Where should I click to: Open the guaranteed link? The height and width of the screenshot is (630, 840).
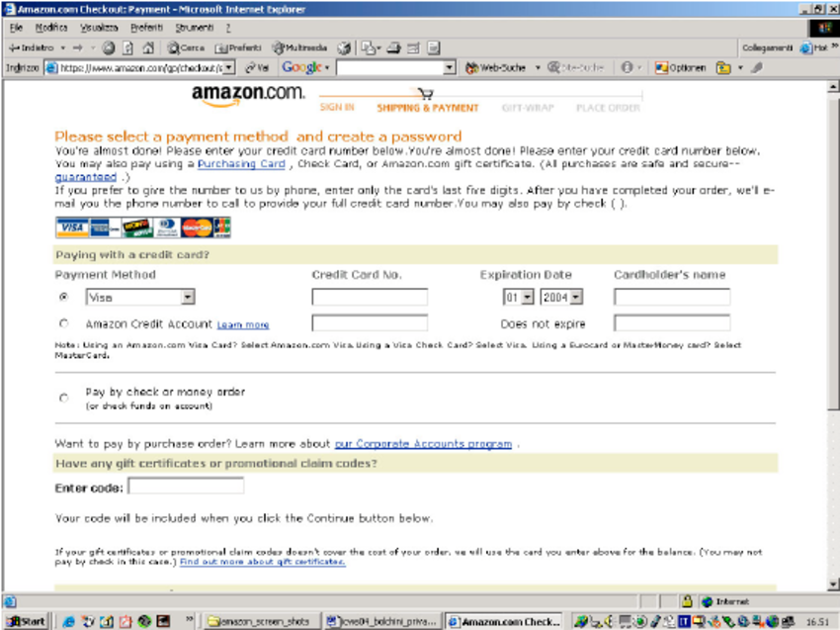86,177
